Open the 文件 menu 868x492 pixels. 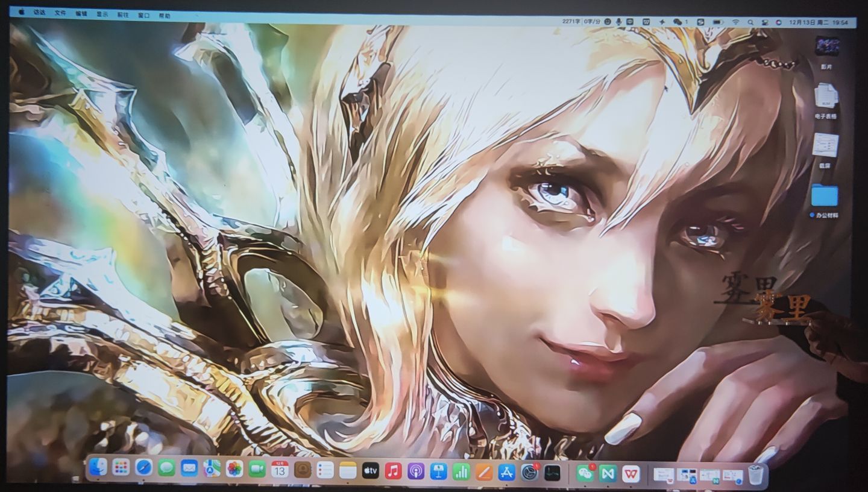pyautogui.click(x=60, y=13)
